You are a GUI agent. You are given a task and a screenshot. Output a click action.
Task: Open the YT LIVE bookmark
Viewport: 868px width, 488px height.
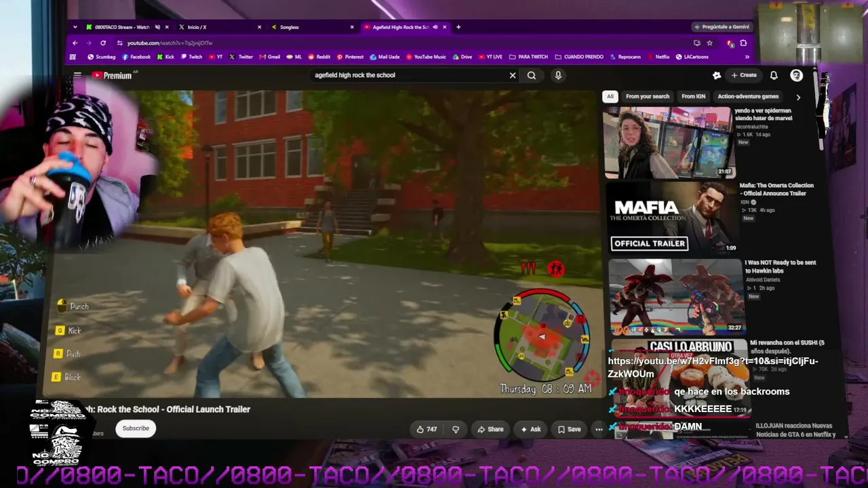tap(490, 57)
